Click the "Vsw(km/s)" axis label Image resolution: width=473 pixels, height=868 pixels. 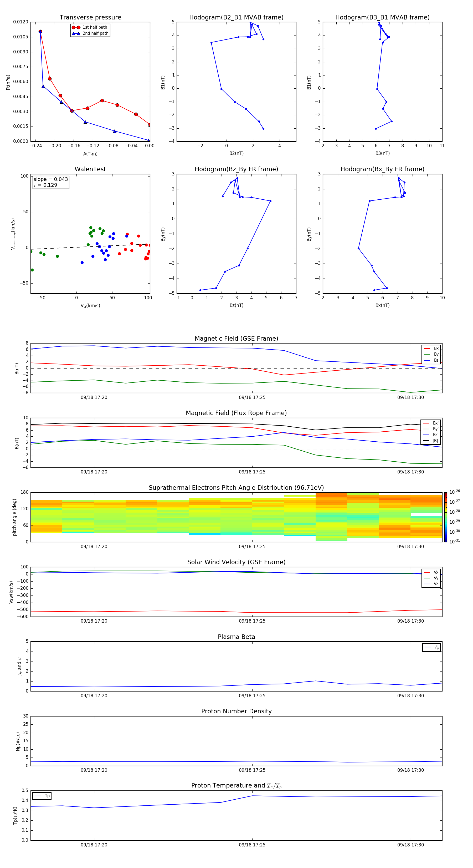[11, 592]
